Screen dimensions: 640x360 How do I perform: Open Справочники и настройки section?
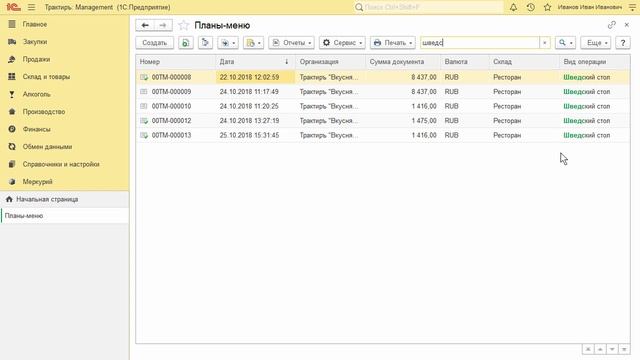point(61,164)
